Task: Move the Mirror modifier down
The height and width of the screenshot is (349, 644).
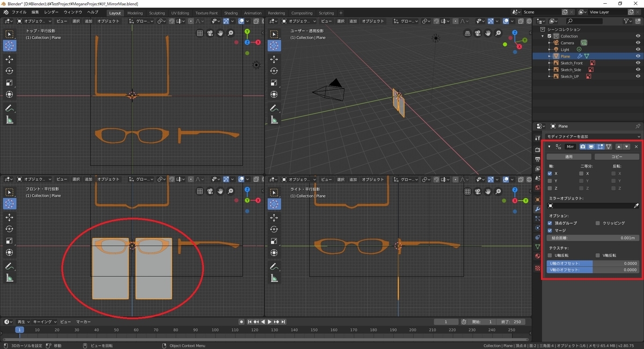Action: click(626, 147)
